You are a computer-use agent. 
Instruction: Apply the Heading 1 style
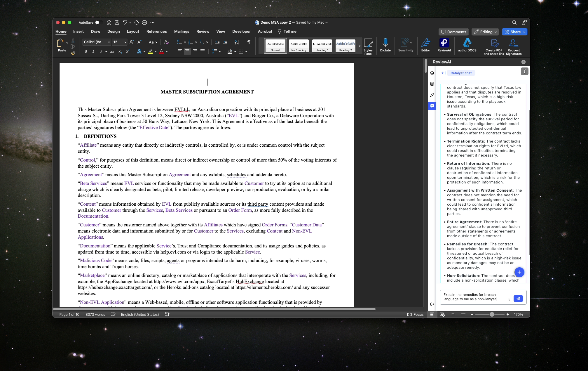322,46
